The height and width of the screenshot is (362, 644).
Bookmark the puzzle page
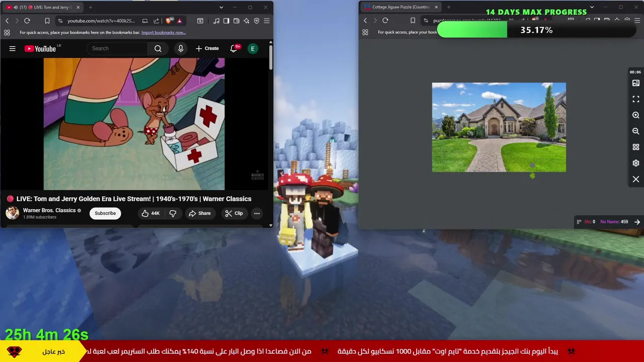pos(413,21)
